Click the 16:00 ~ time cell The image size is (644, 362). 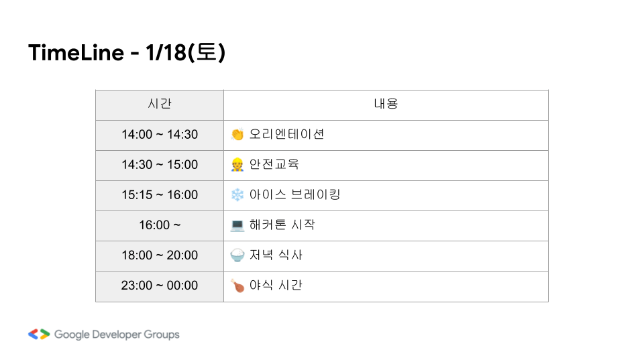(160, 225)
